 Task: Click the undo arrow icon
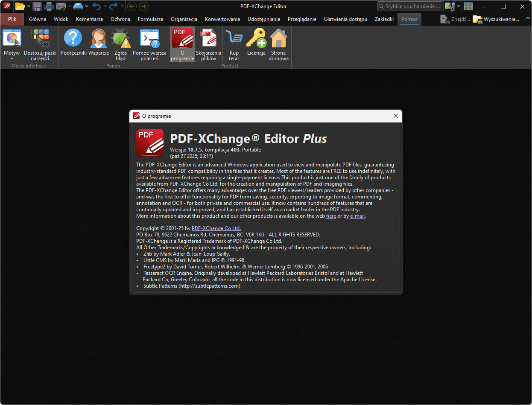click(96, 6)
